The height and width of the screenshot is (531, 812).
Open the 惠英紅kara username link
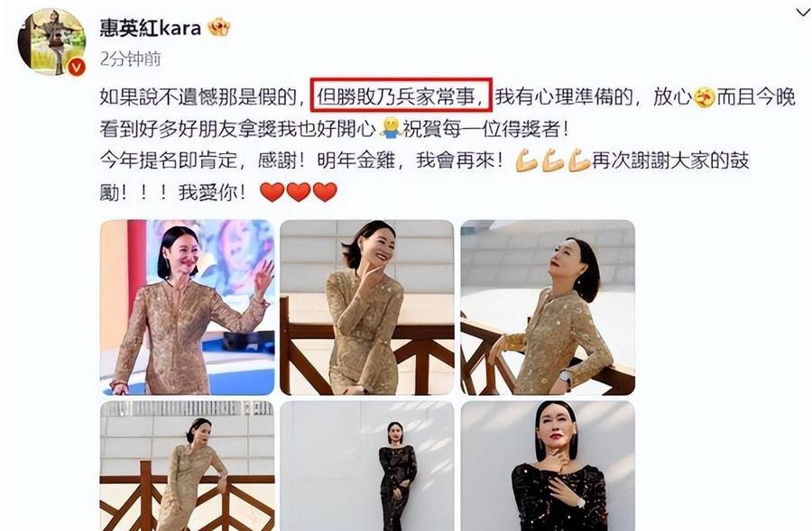[x=150, y=27]
